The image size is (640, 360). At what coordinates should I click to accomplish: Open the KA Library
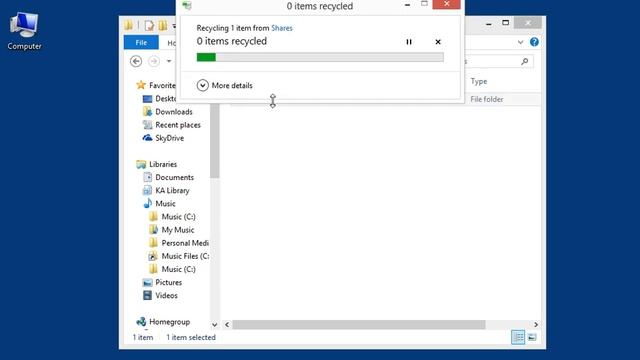coord(166,190)
